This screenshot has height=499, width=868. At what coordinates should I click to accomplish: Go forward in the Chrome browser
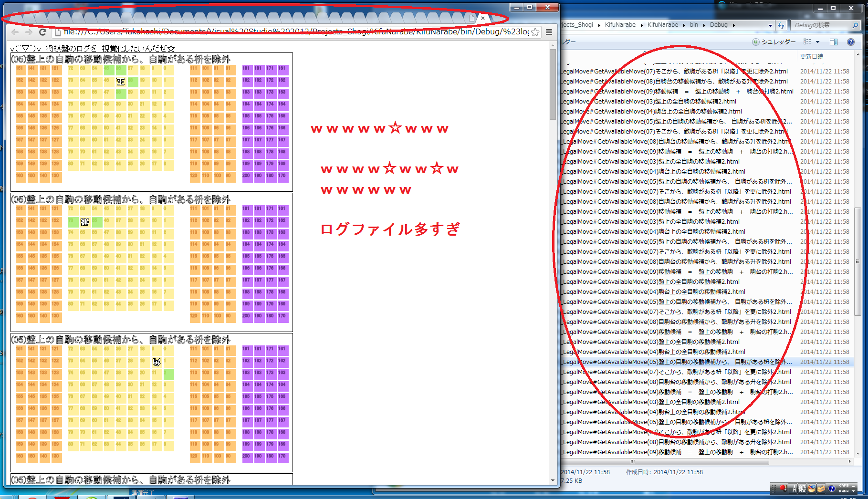[x=29, y=32]
